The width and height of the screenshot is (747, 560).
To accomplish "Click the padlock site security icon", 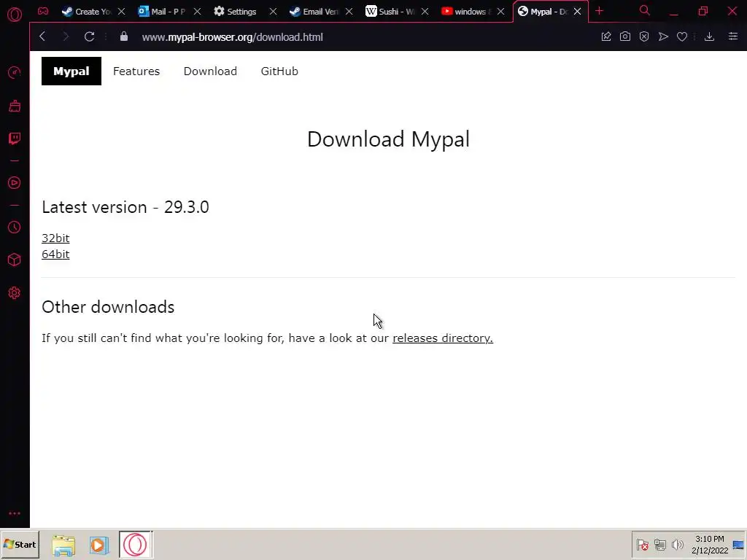I will point(124,36).
